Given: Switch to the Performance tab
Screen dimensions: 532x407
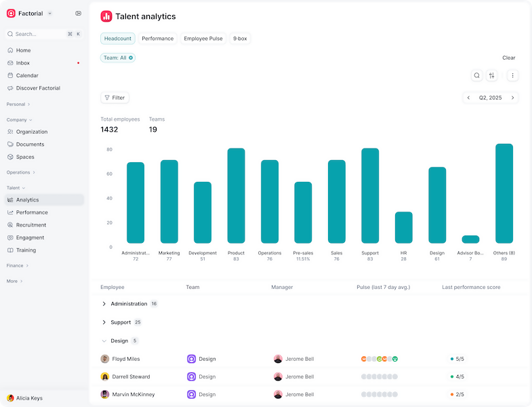Looking at the screenshot, I should (x=158, y=39).
